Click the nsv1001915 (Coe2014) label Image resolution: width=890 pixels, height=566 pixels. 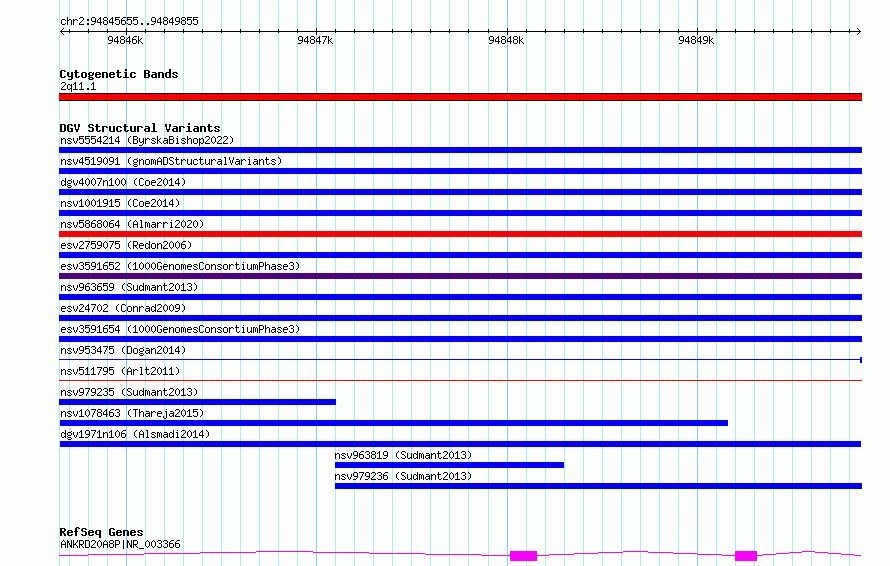click(x=120, y=203)
